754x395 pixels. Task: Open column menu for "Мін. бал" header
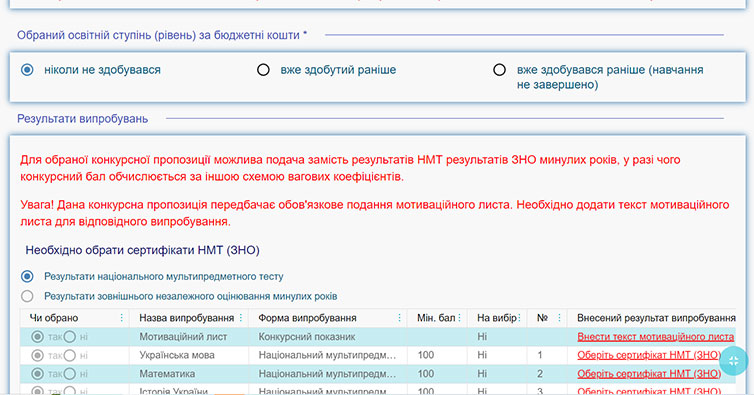coord(460,318)
